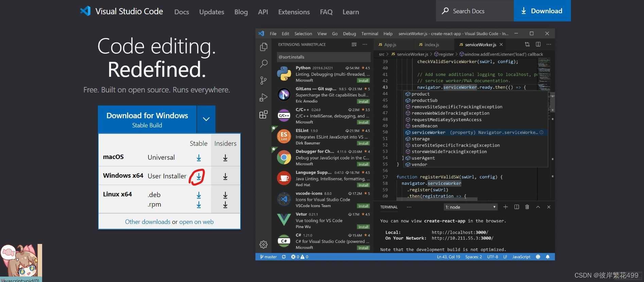This screenshot has width=644, height=282.
Task: Click Ln 43, Col 19 in status bar
Action: coord(448,257)
